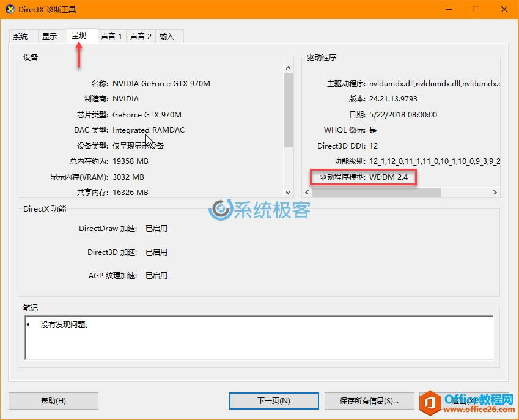Click AGP 纹理加速 status 已启用
The image size is (519, 420).
(156, 275)
